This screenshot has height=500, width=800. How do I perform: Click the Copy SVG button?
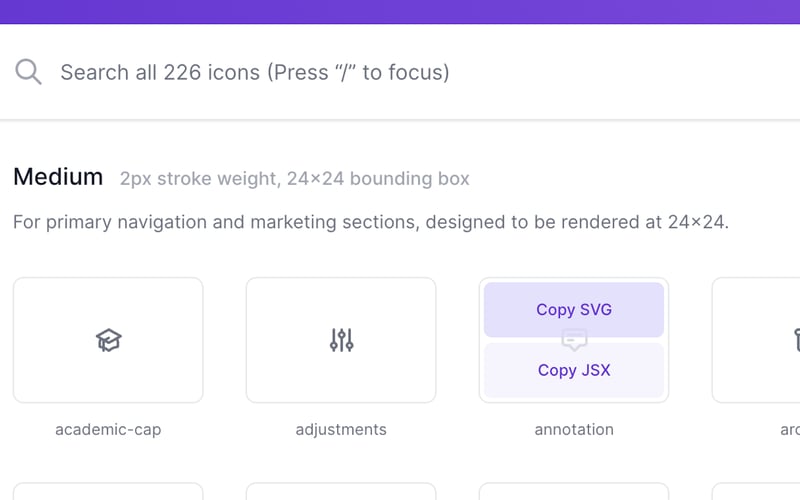click(x=574, y=310)
